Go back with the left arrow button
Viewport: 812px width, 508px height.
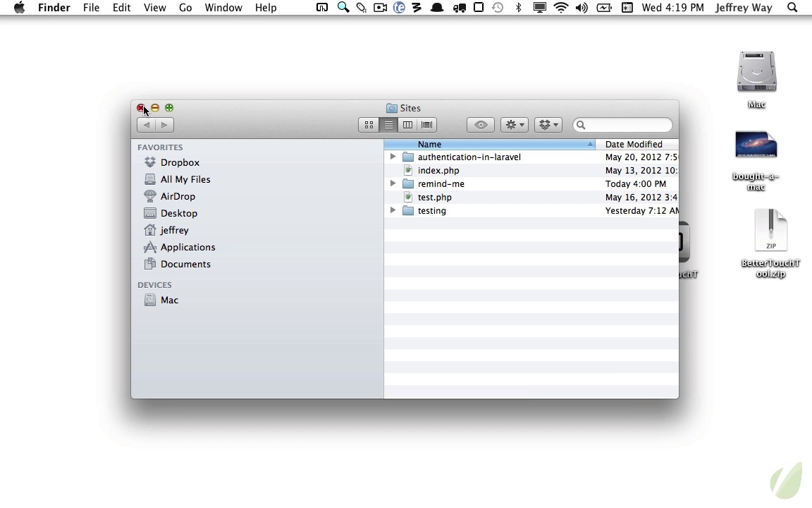[x=147, y=125]
